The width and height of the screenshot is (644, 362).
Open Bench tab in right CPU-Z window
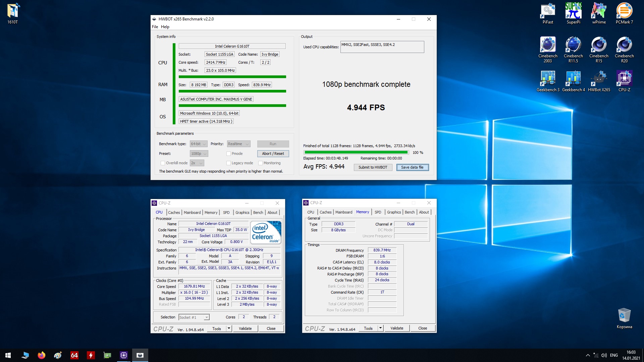410,212
